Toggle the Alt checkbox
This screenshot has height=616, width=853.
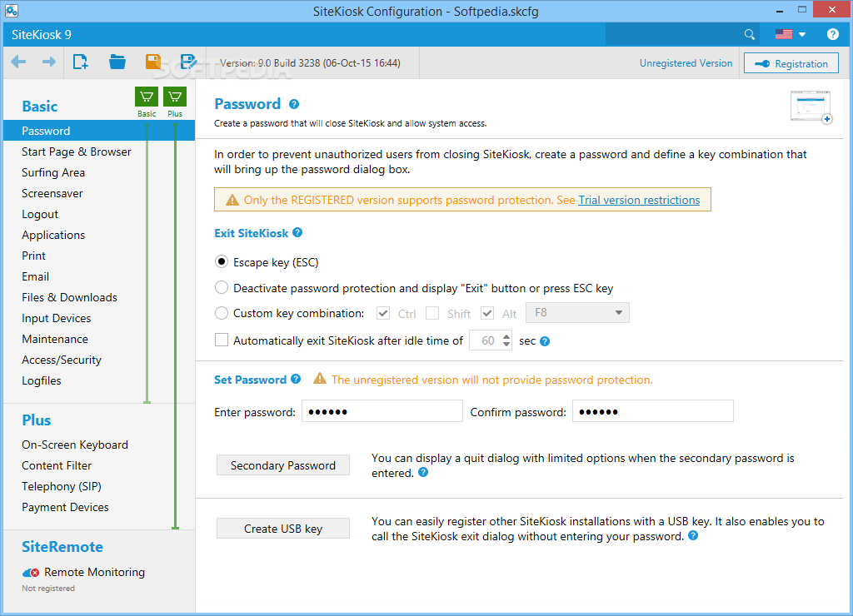486,313
